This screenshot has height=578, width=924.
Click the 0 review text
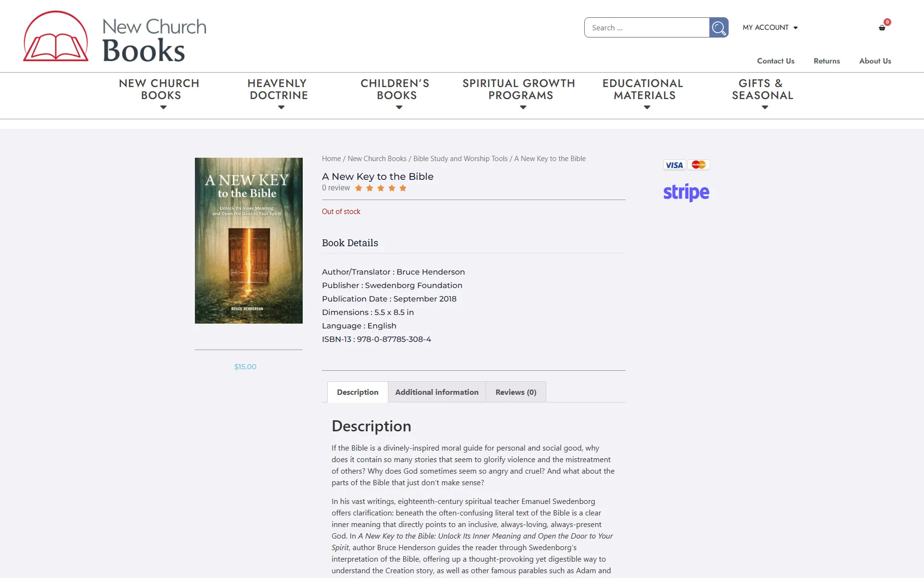point(336,188)
